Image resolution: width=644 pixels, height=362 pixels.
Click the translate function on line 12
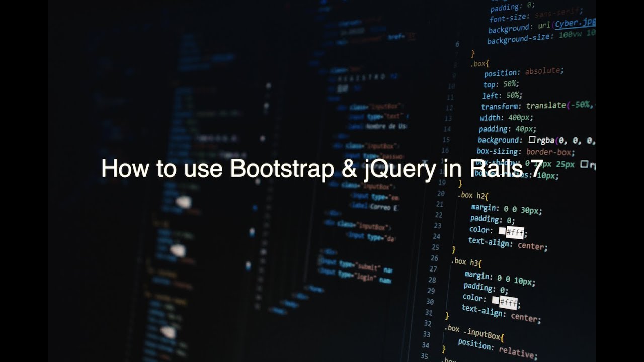pos(545,106)
